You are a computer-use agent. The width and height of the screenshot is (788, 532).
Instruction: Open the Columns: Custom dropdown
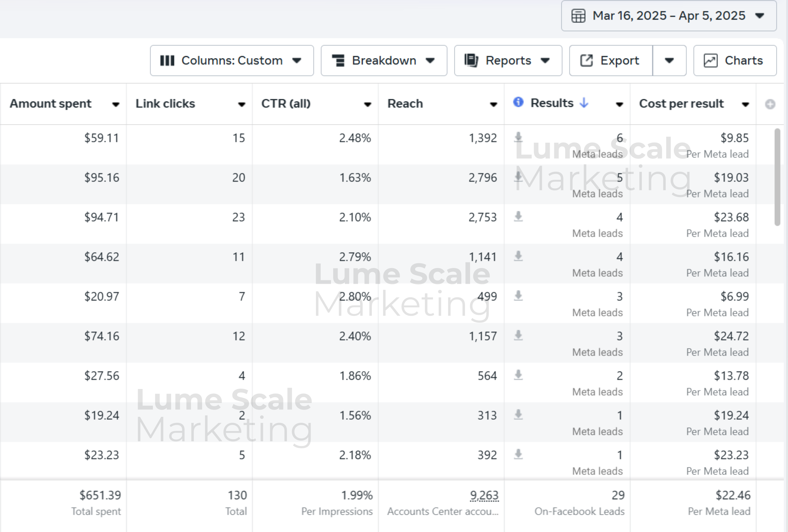tap(232, 61)
